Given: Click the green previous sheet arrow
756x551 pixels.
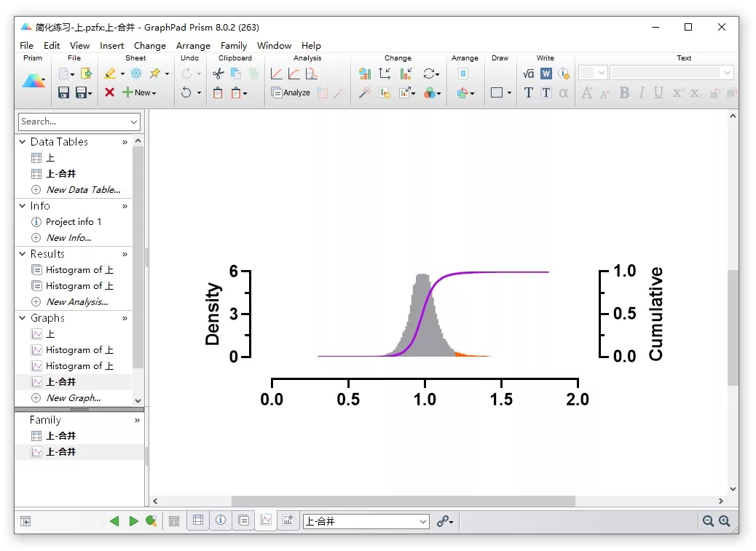Looking at the screenshot, I should [x=114, y=520].
